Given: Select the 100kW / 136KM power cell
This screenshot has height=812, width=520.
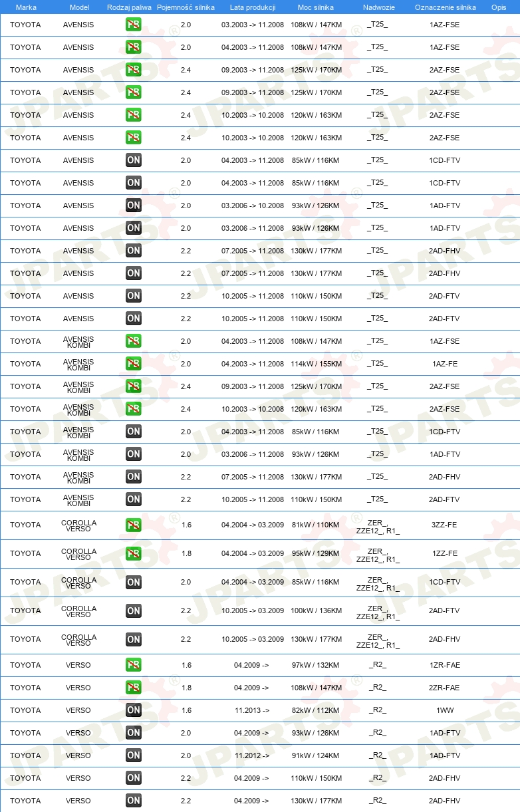Looking at the screenshot, I should tap(317, 610).
